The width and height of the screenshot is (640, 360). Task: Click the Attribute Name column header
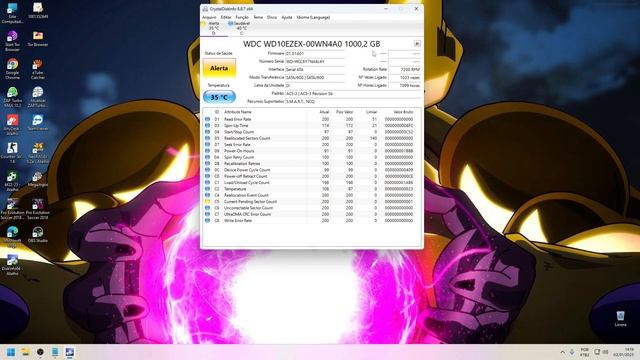238,112
